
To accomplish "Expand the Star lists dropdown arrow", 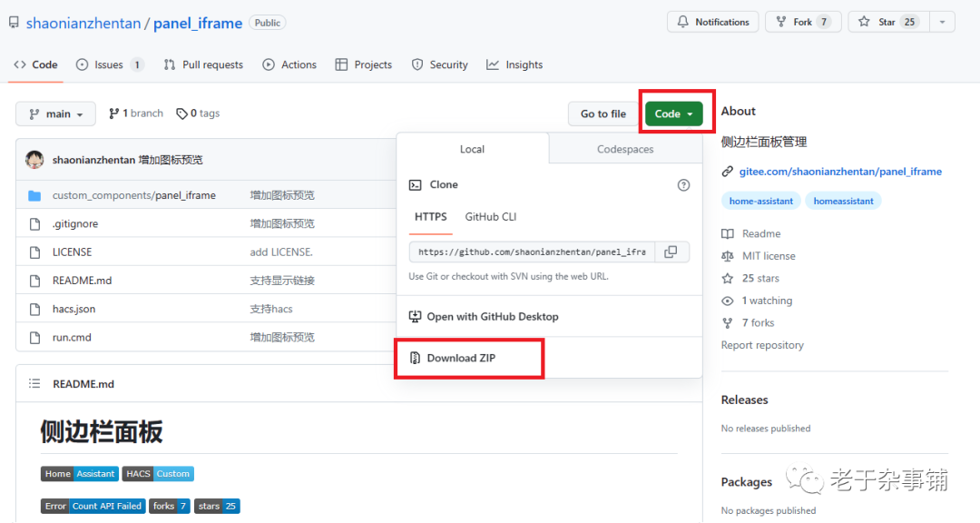I will (x=942, y=22).
